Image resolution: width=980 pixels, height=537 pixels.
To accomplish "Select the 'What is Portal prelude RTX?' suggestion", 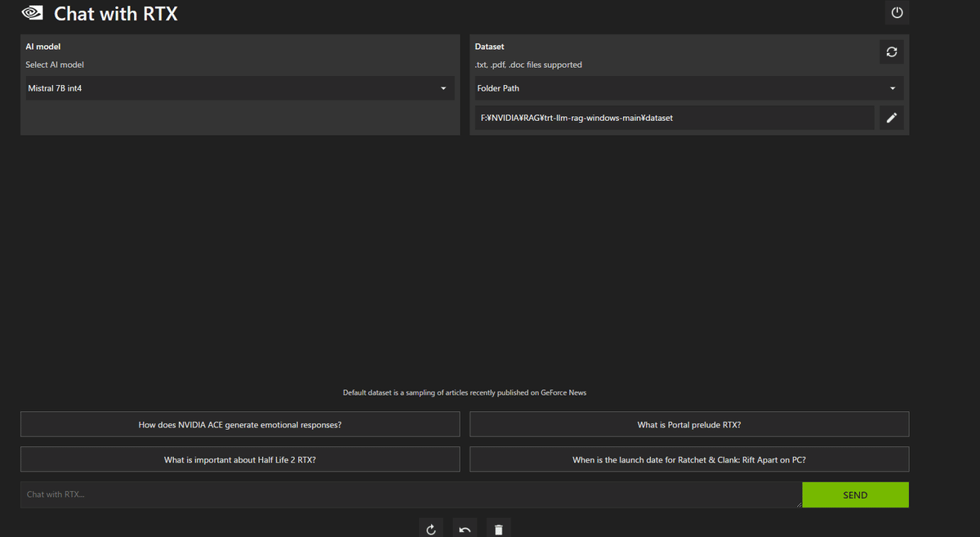I will point(689,424).
